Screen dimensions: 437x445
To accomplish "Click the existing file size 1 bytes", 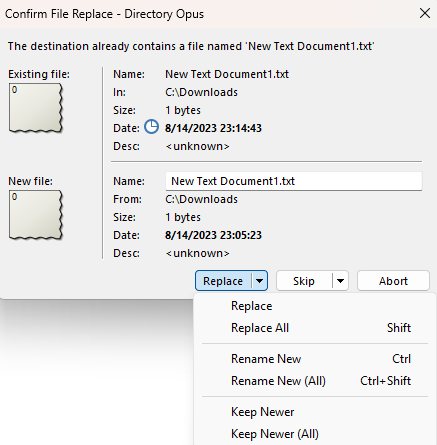I will click(183, 110).
